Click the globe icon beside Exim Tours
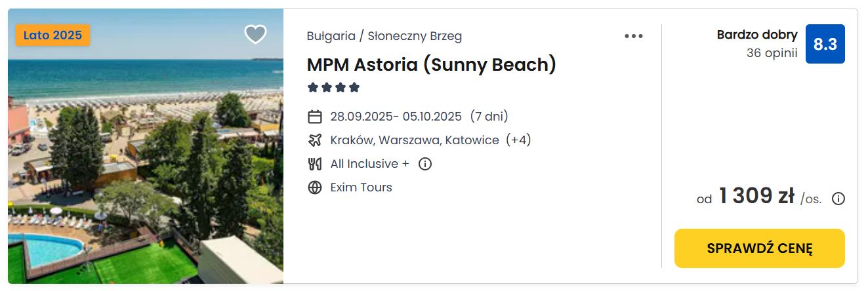The image size is (868, 291). (x=315, y=187)
